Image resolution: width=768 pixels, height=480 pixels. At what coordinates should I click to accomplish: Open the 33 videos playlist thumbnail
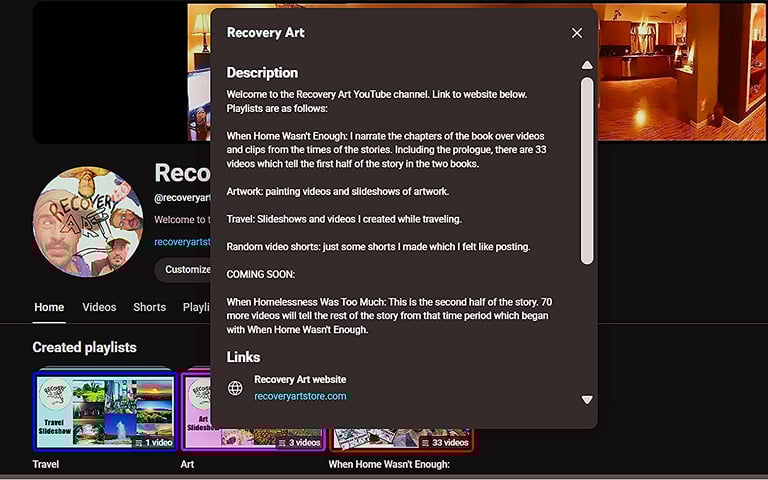(401, 439)
